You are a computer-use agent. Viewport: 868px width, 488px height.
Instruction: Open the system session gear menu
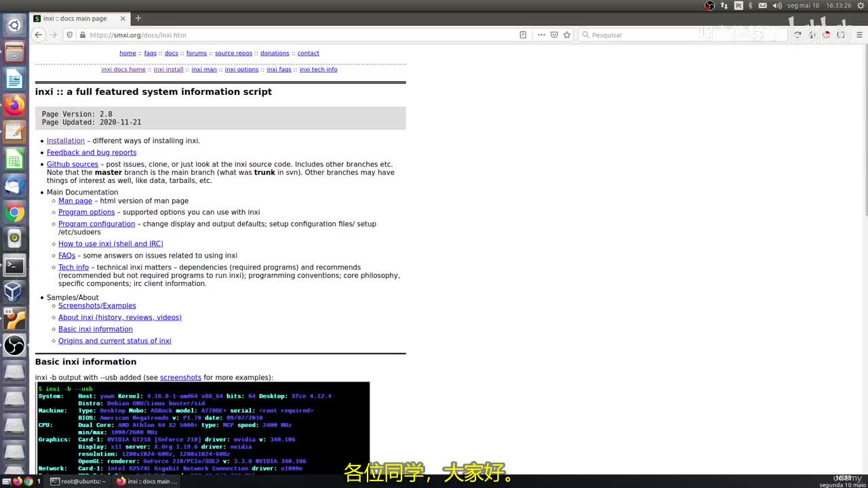pyautogui.click(x=860, y=5)
